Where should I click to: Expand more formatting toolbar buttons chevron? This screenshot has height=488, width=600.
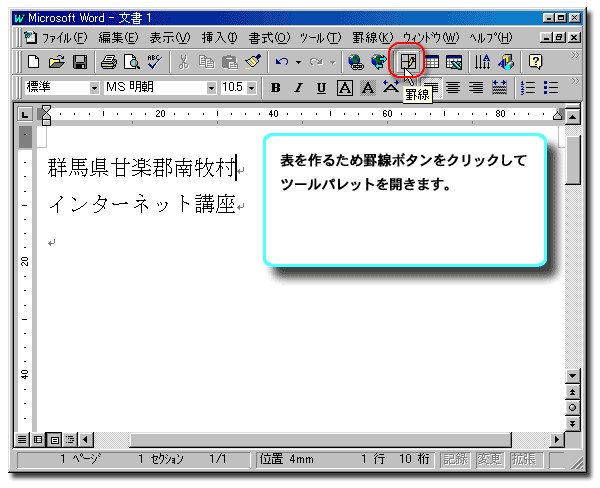[x=575, y=82]
